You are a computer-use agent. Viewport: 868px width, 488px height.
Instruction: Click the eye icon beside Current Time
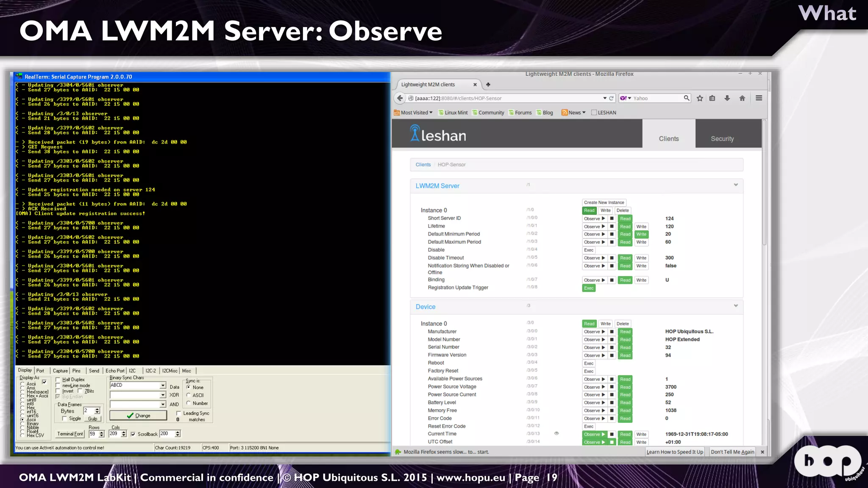(x=556, y=433)
